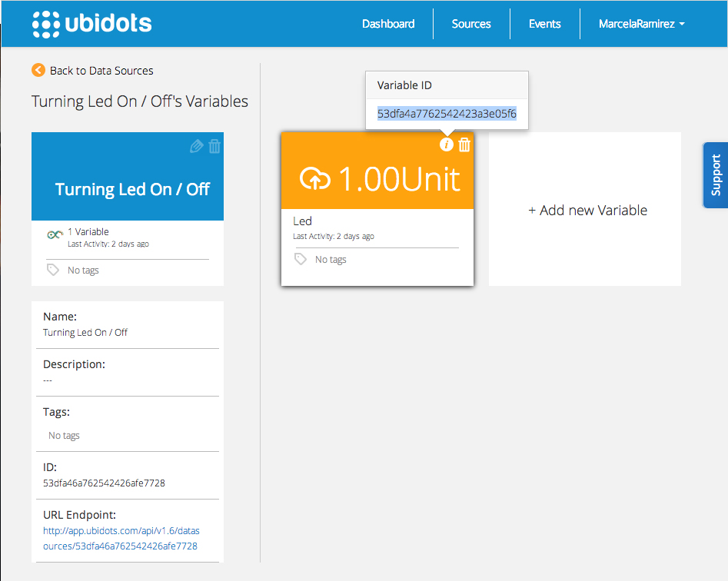Click the 1.00Unit value
Viewport: 728px width, 581px height.
coord(399,179)
